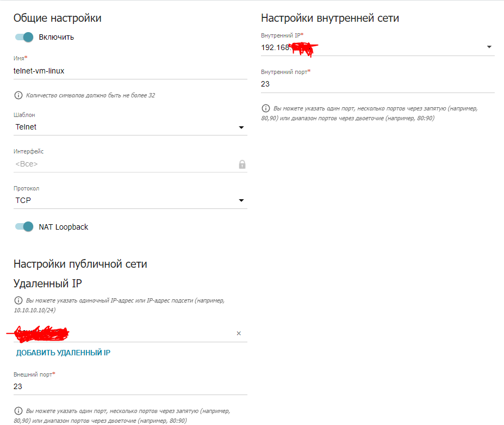Viewport: 504px width, 425px height.
Task: Click info icon under Внешний порт
Action: 18,411
